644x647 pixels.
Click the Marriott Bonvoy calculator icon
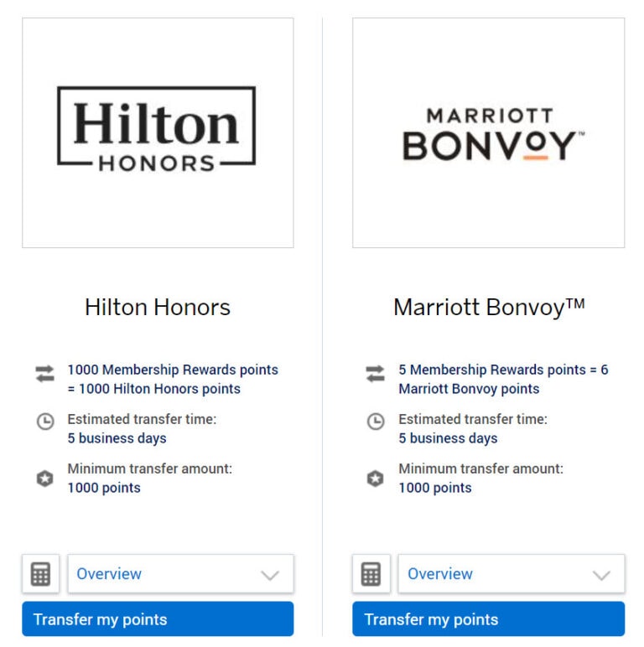[371, 574]
